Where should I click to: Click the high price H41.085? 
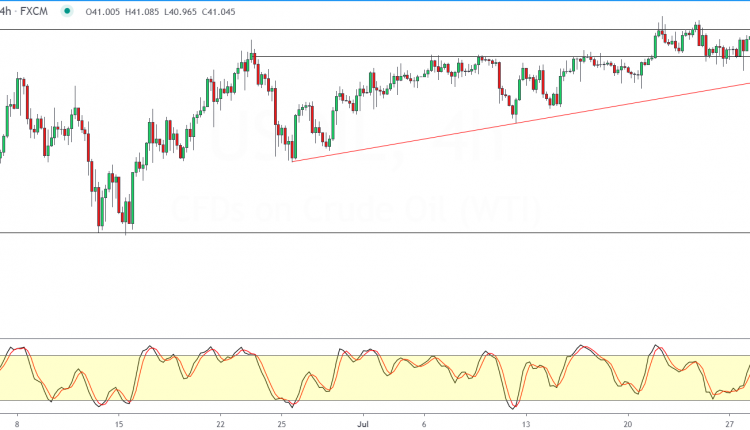tap(142, 11)
